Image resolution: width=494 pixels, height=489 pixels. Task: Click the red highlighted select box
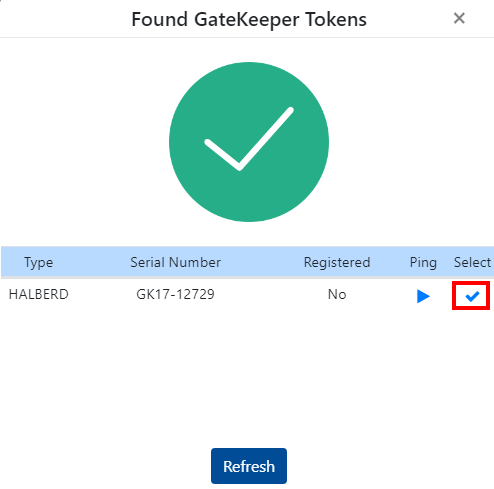coord(471,295)
